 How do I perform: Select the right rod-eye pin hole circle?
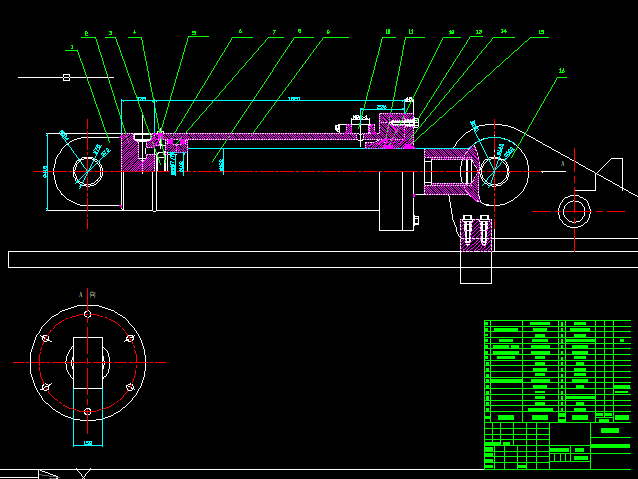point(494,171)
